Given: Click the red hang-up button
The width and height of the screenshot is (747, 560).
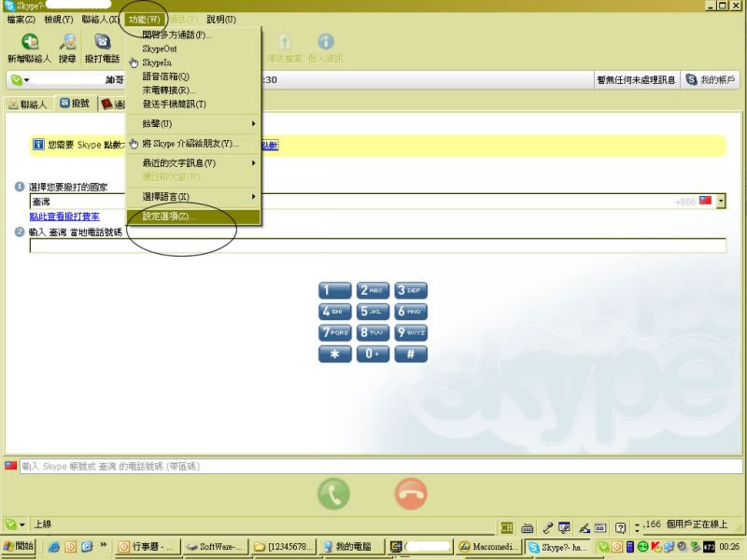Looking at the screenshot, I should tap(411, 494).
